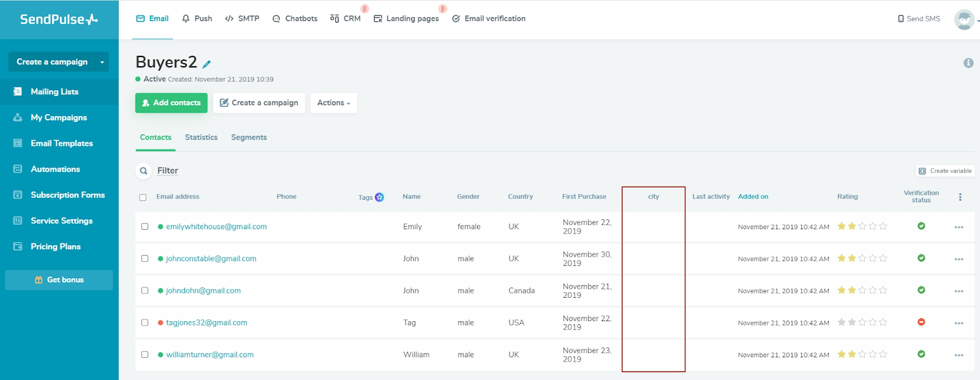Open the sidebar Create a campaign dropdown arrow
This screenshot has width=980, height=380.
point(102,62)
